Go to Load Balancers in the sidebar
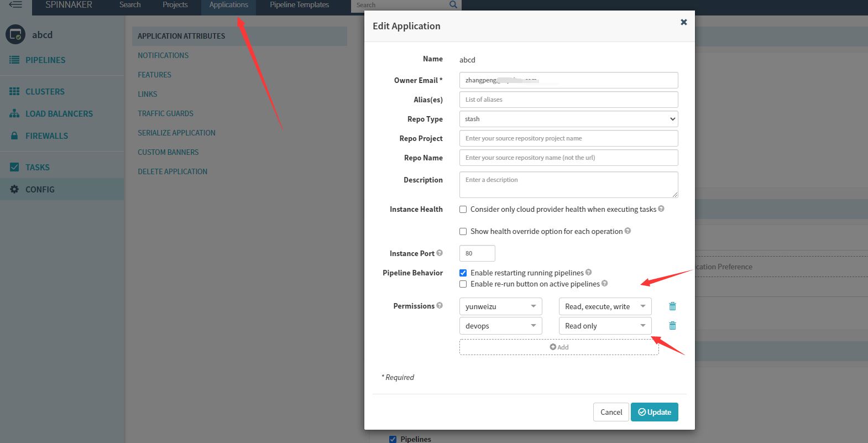The width and height of the screenshot is (868, 443). point(59,113)
